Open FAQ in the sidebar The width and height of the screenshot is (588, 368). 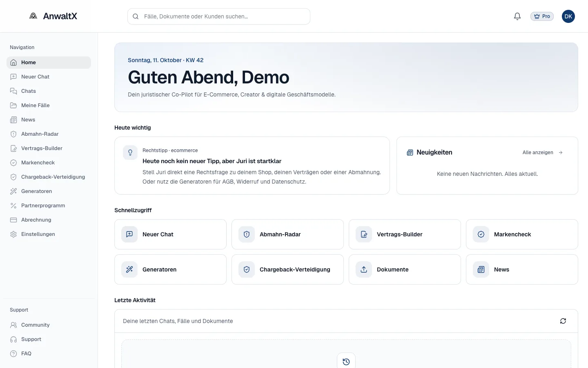tap(49, 354)
